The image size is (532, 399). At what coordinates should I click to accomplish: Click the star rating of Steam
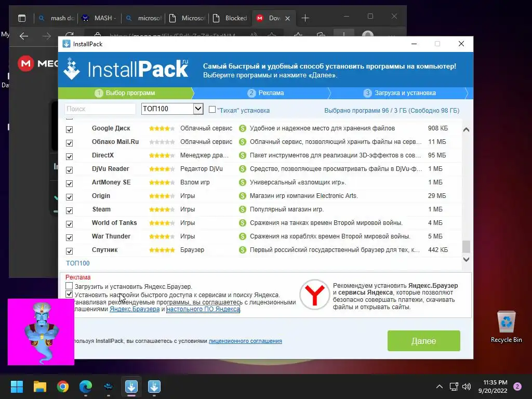tap(162, 209)
